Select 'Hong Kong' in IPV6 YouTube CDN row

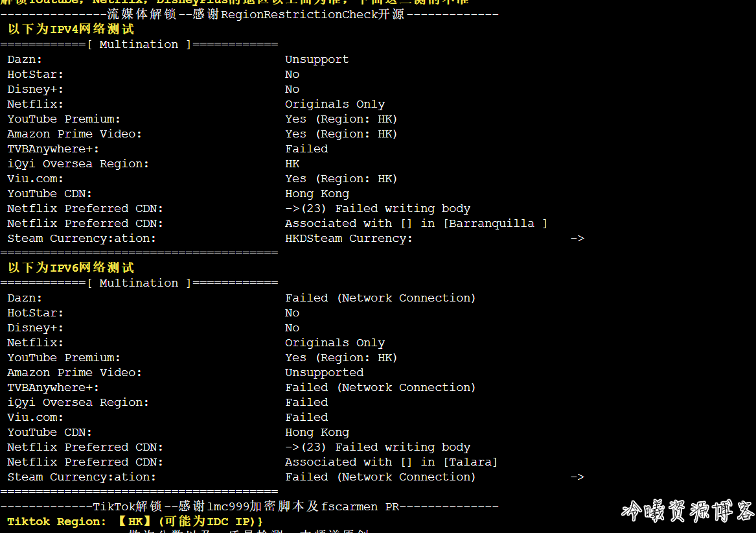pos(317,432)
